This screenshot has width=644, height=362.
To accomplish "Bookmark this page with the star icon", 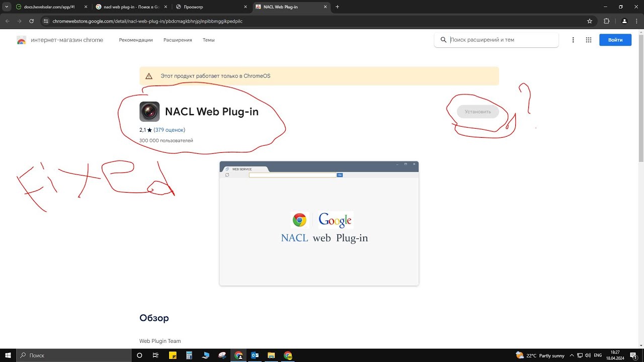I will (x=590, y=21).
